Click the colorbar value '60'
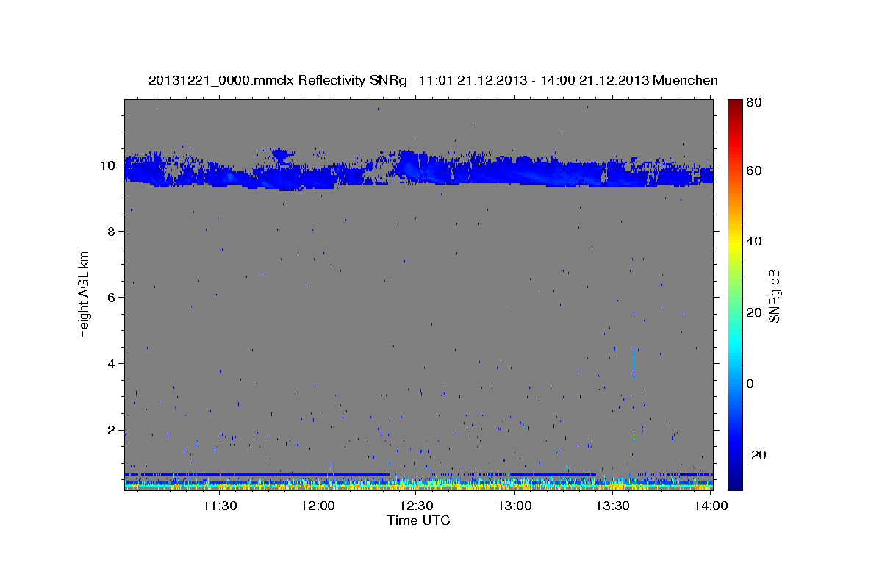882x588 pixels. pos(753,171)
